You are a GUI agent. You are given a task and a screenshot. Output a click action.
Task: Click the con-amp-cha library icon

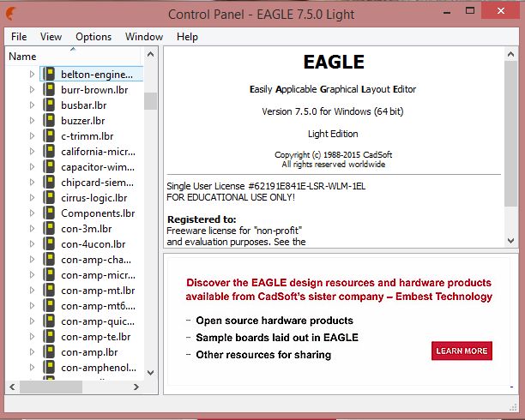(49, 260)
